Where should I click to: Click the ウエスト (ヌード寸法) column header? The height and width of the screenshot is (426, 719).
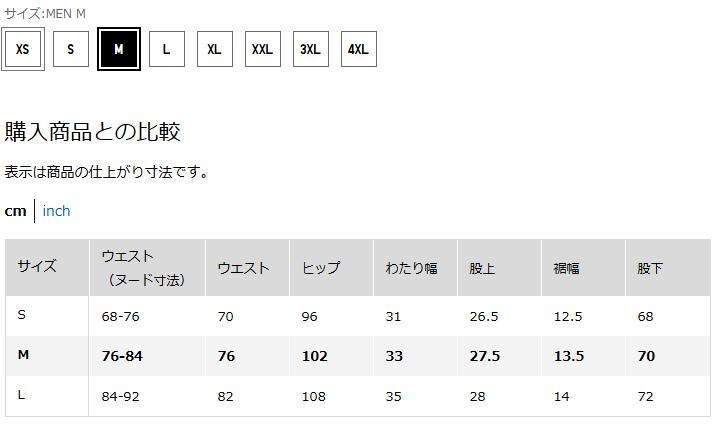(x=143, y=268)
